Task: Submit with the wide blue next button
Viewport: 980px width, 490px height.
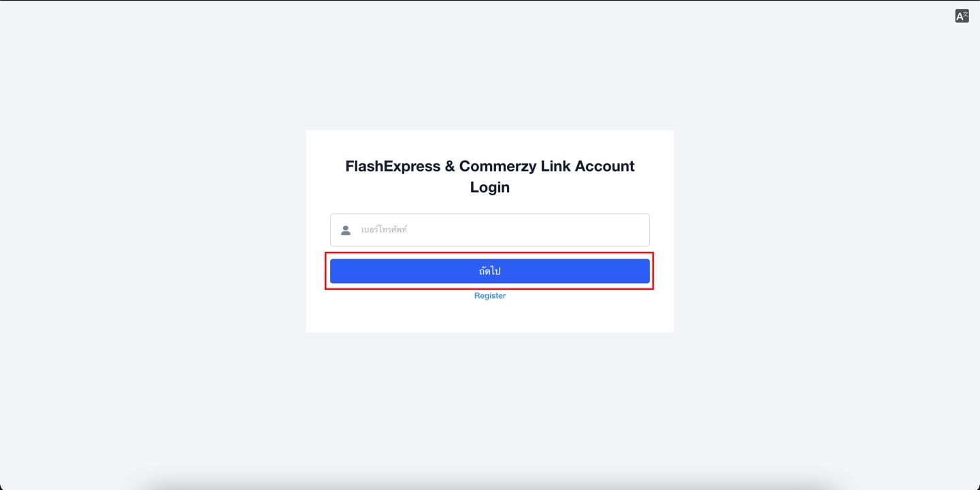Action: pyautogui.click(x=490, y=271)
